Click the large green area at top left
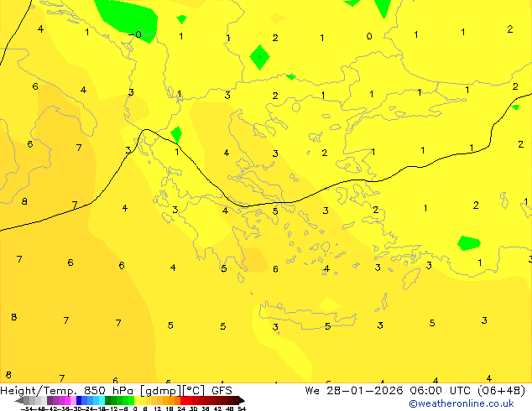 pyautogui.click(x=128, y=18)
